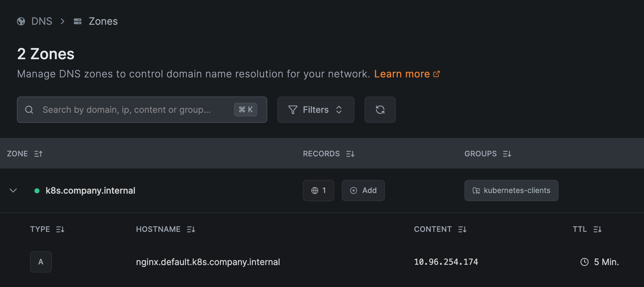Click the 2 Zones page heading
This screenshot has height=287, width=644.
tap(46, 54)
